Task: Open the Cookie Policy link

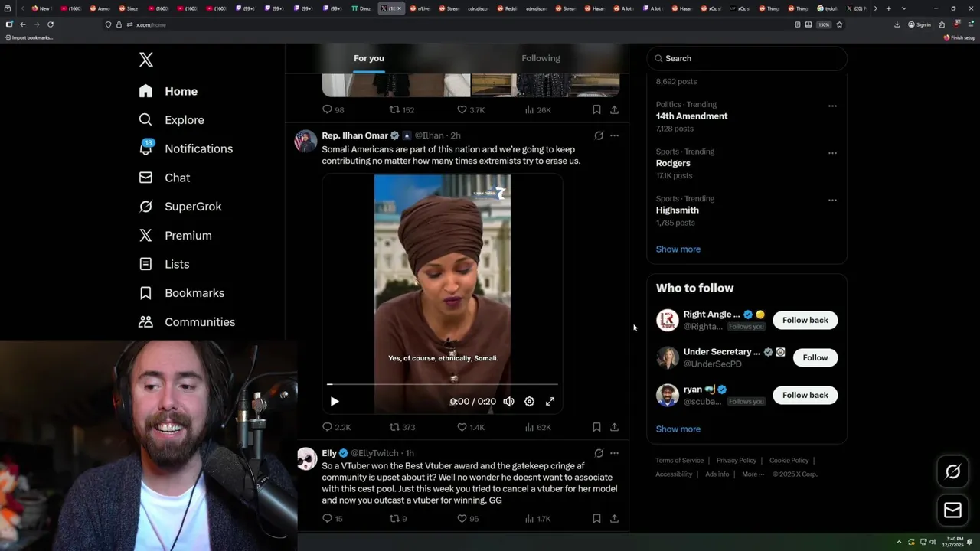Action: pos(789,461)
